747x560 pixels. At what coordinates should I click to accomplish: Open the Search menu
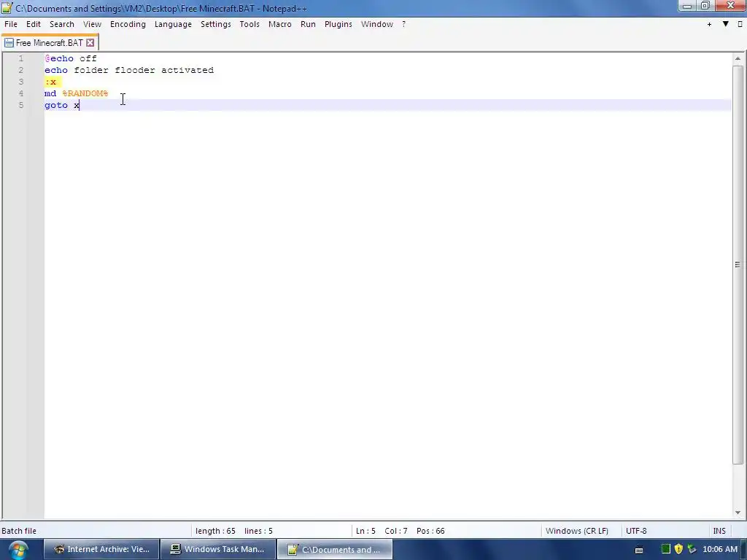pyautogui.click(x=62, y=24)
